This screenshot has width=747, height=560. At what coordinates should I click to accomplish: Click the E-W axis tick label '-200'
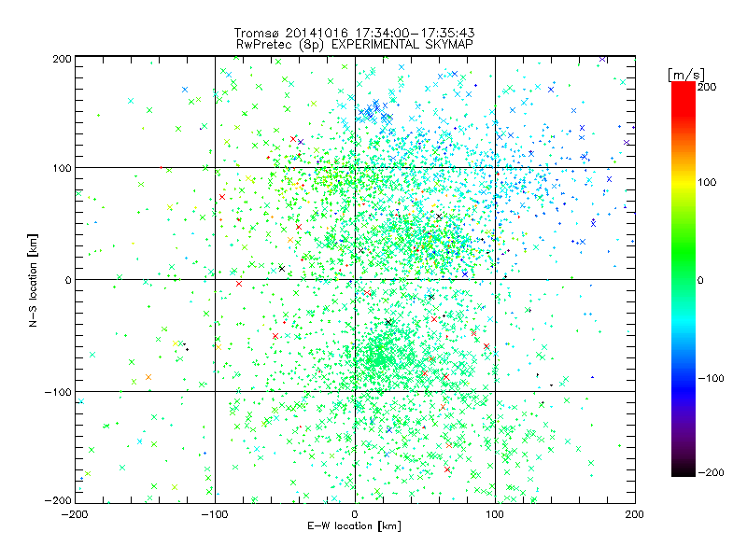(x=75, y=514)
